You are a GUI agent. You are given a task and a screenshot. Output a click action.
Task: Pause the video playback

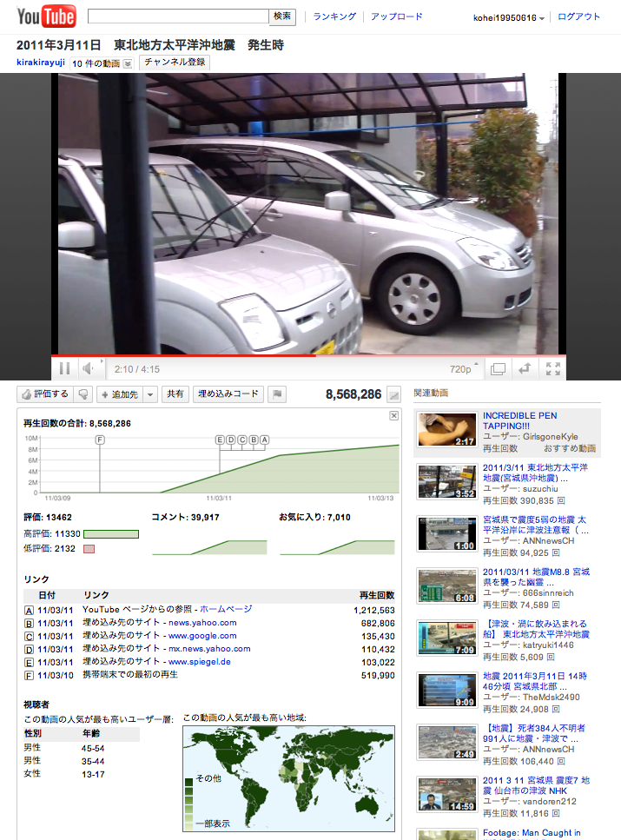point(64,369)
